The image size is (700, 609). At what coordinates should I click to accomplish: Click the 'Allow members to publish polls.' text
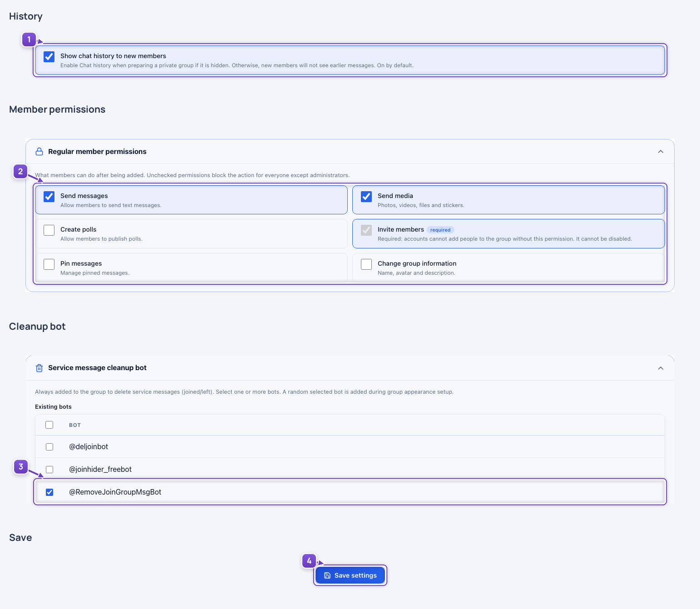101,239
